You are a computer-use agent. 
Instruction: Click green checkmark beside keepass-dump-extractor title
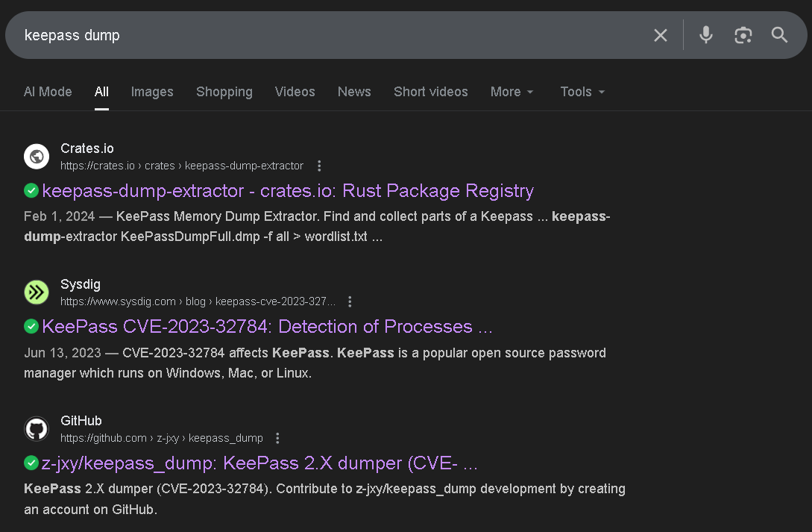coord(31,191)
